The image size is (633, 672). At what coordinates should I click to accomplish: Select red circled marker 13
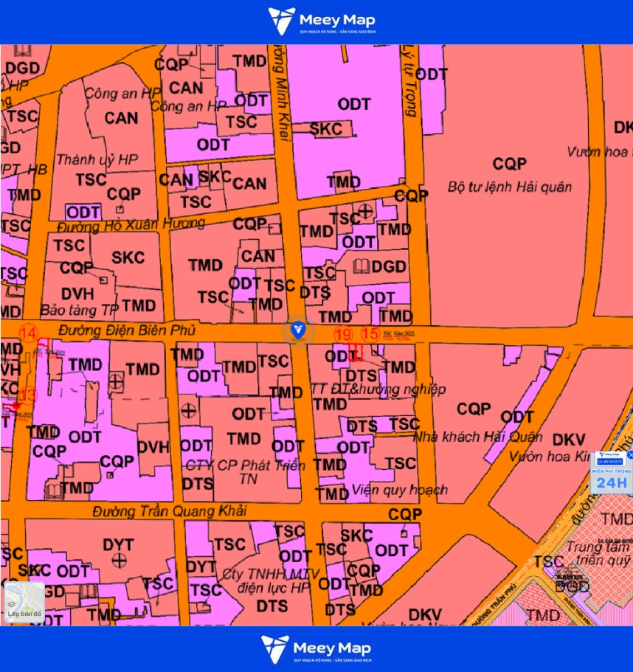pyautogui.click(x=27, y=395)
